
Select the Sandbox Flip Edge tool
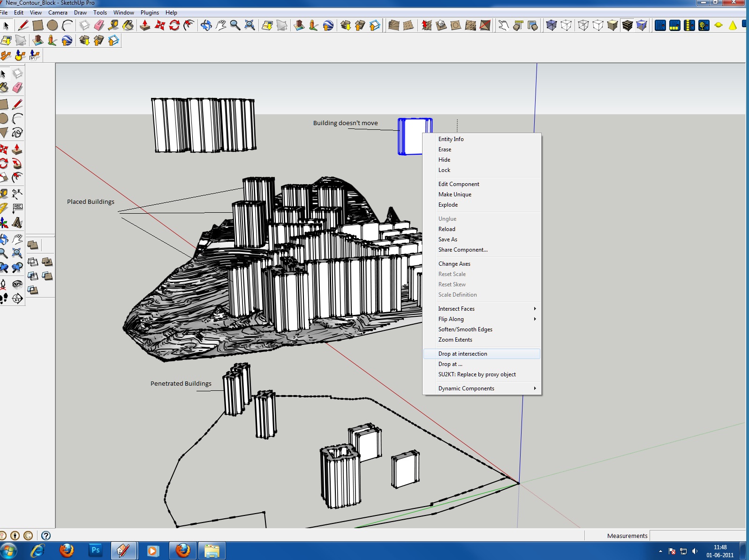[x=485, y=25]
